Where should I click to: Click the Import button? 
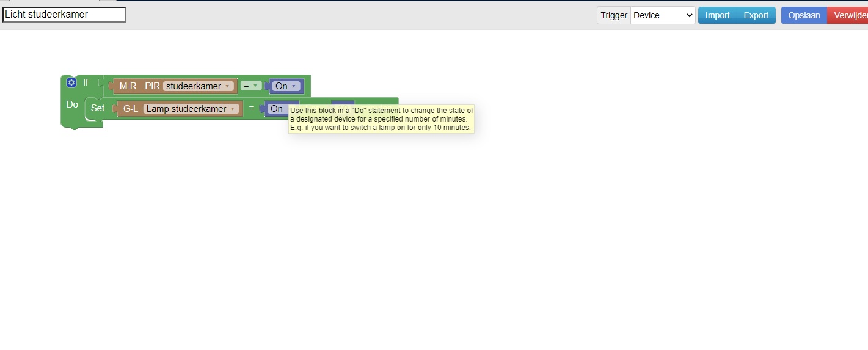(x=717, y=15)
